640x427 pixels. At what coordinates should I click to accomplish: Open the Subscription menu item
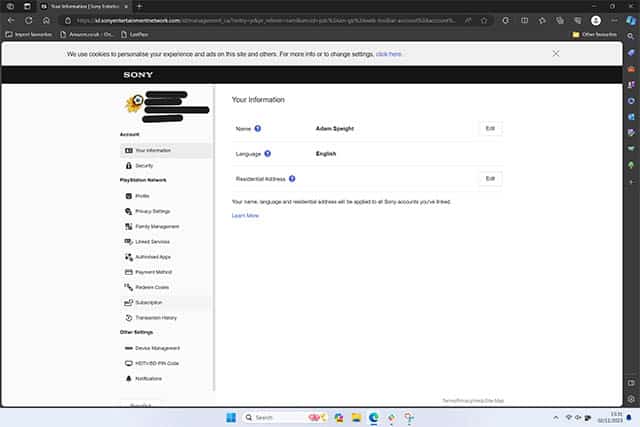coord(148,302)
